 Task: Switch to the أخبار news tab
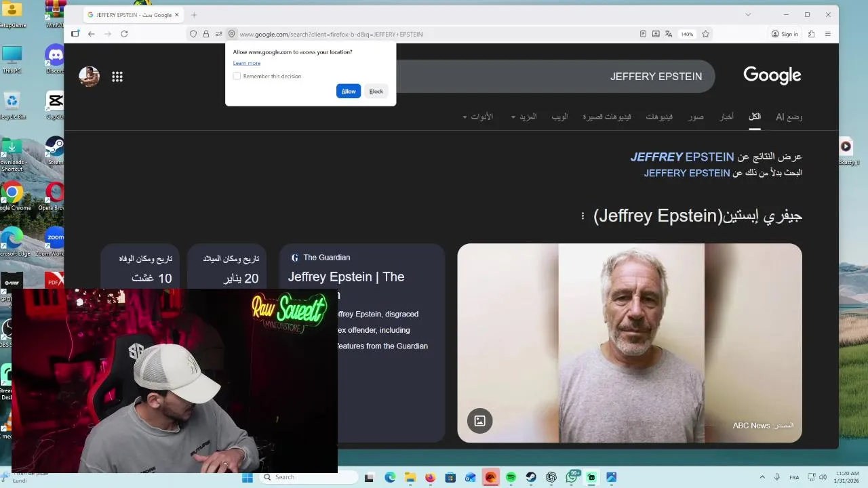726,117
